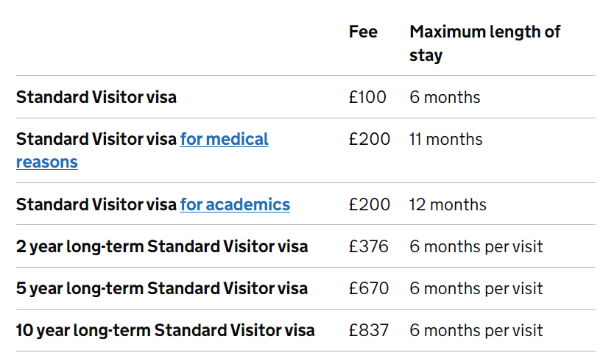Screen dimensions: 603x364
Task: Click '6 months' stay for Standard Visitor visa
Action: click(x=445, y=97)
